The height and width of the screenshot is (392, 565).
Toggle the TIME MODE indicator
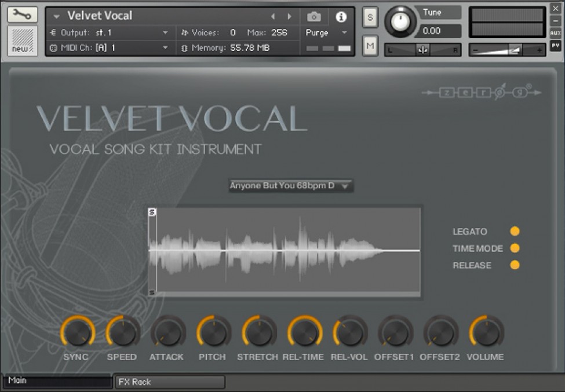click(x=515, y=248)
